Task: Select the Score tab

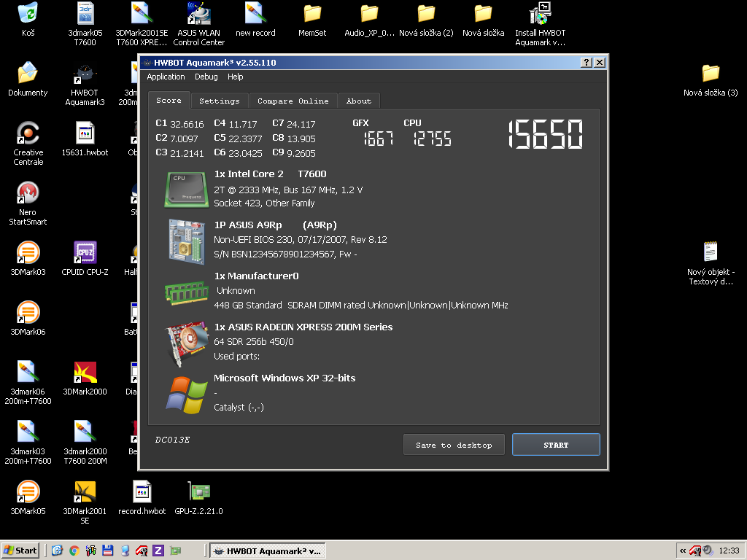Action: pyautogui.click(x=169, y=101)
